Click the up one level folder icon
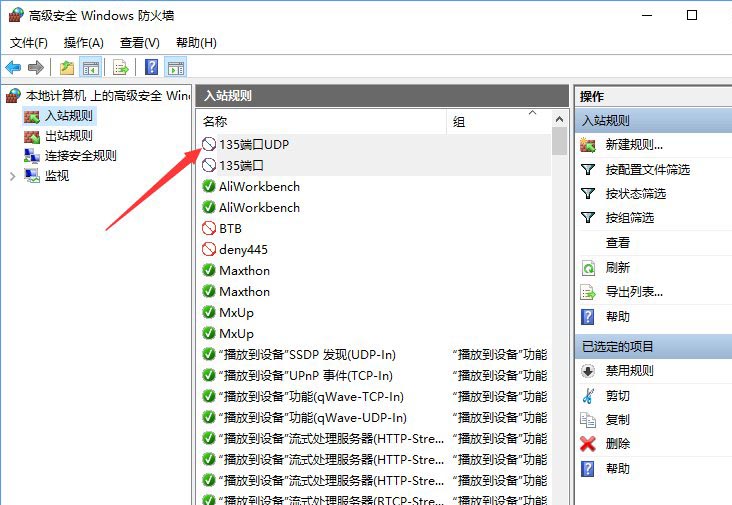The height and width of the screenshot is (505, 732). pyautogui.click(x=66, y=67)
